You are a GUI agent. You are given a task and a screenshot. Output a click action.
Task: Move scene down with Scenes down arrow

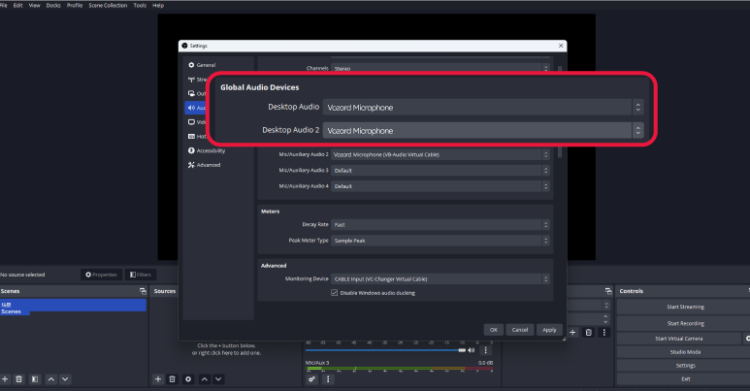(x=65, y=379)
